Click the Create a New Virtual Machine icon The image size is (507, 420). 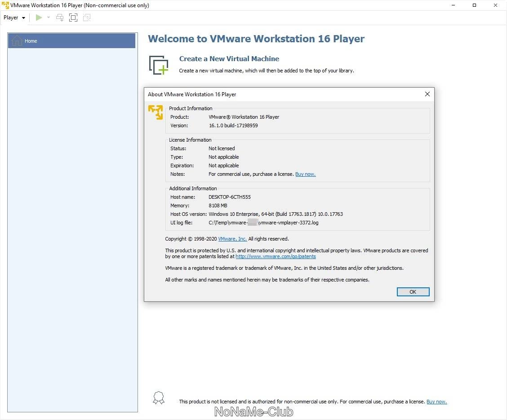point(158,65)
